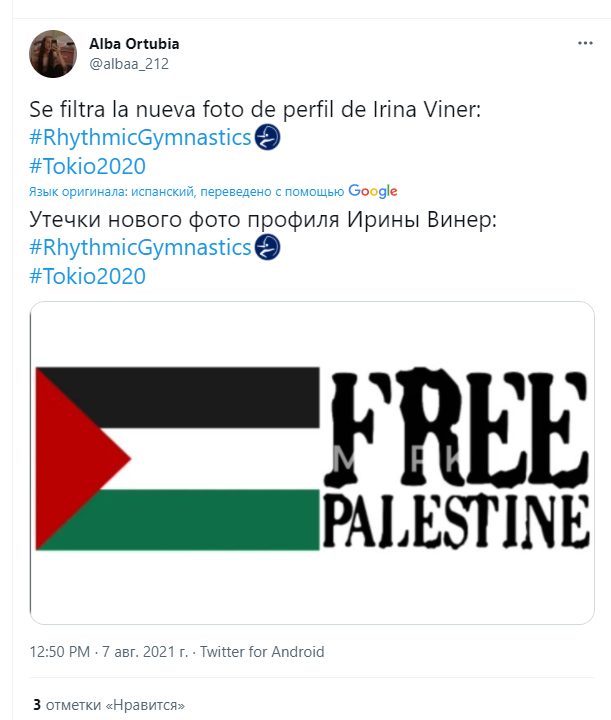Click the gymnastics emoji beside the original hashtag
This screenshot has height=720, width=611.
pos(268,138)
